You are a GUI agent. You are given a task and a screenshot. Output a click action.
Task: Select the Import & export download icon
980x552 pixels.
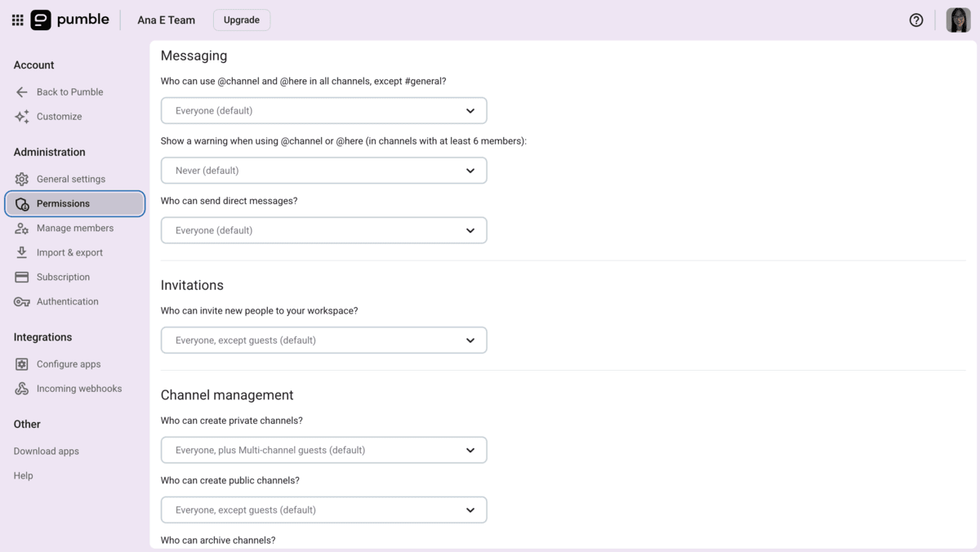point(21,252)
